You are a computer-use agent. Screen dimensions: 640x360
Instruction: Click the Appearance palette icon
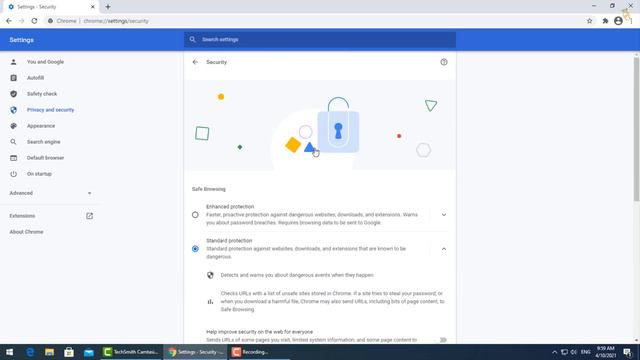click(x=13, y=126)
